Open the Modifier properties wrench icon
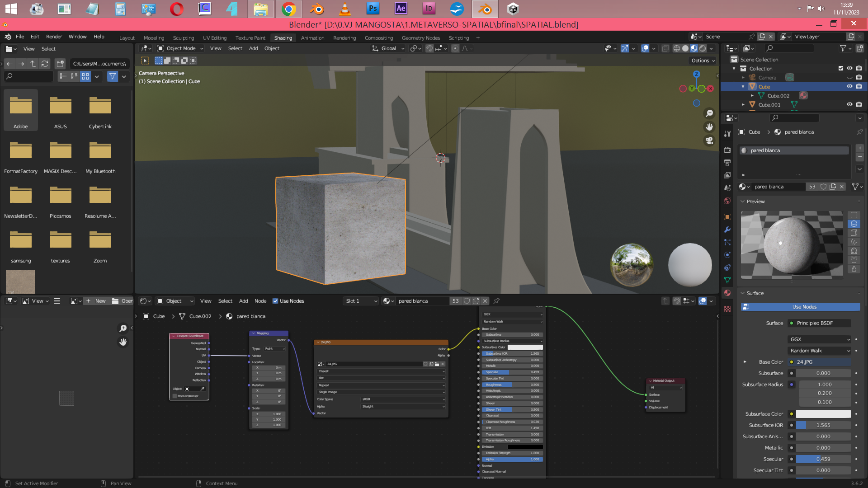The height and width of the screenshot is (488, 868). coord(727,230)
